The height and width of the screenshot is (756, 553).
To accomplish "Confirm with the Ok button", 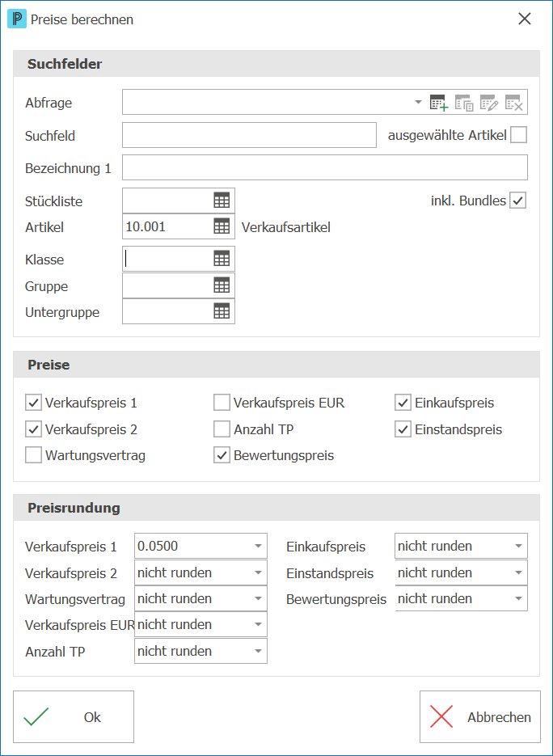I will [74, 717].
